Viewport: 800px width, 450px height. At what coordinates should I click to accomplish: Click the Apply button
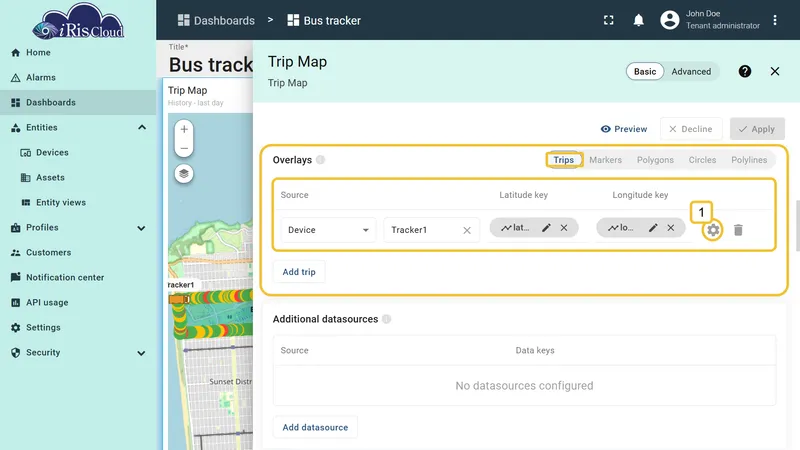[757, 129]
